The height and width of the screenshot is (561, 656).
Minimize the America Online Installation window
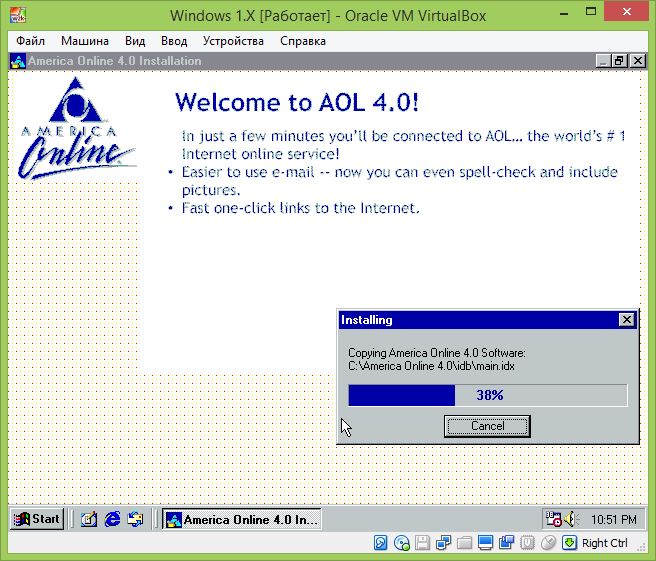[x=603, y=61]
